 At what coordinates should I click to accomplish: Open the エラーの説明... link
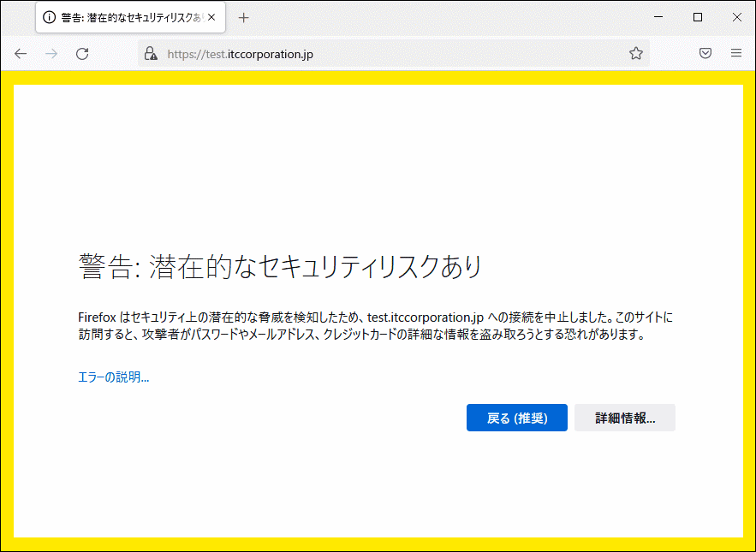(114, 377)
